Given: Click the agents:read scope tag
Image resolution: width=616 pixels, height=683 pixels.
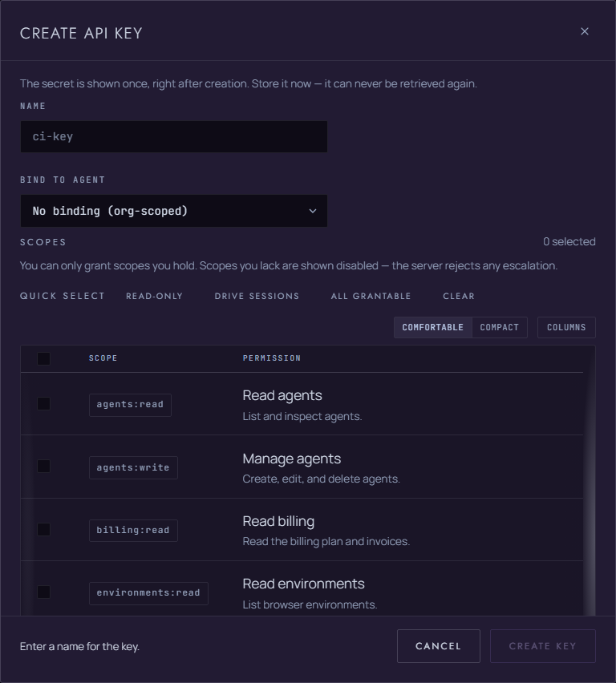Looking at the screenshot, I should 130,405.
